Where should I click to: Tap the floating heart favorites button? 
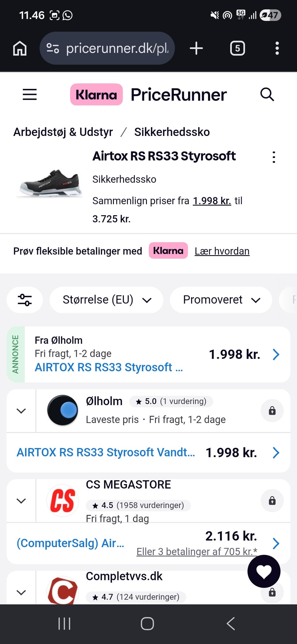tap(264, 571)
